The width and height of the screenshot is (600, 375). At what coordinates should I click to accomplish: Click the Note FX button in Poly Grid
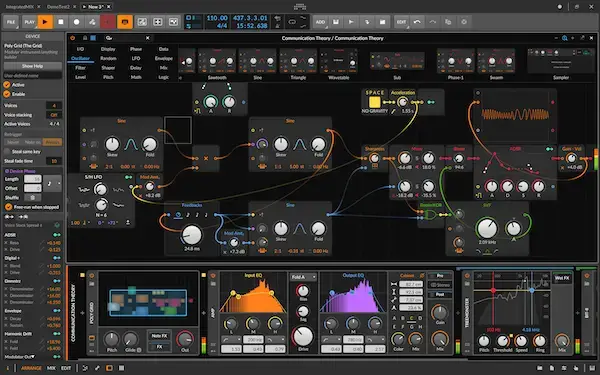(x=159, y=336)
